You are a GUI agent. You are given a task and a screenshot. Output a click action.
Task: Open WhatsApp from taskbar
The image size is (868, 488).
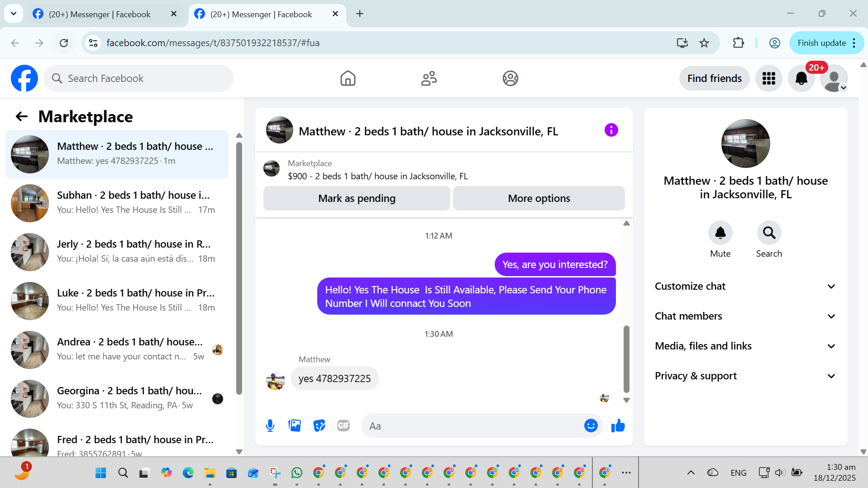tap(297, 473)
